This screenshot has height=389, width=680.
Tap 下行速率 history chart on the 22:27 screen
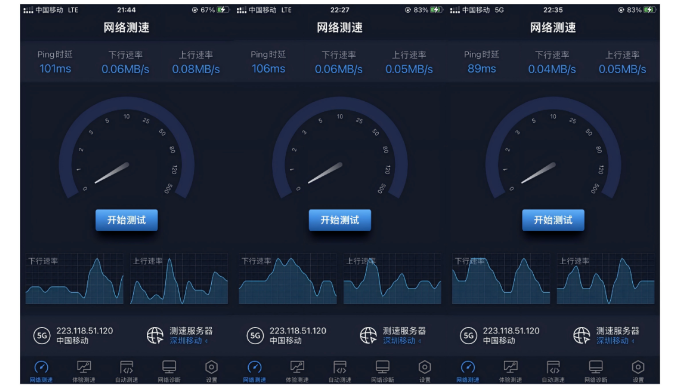pyautogui.click(x=288, y=279)
